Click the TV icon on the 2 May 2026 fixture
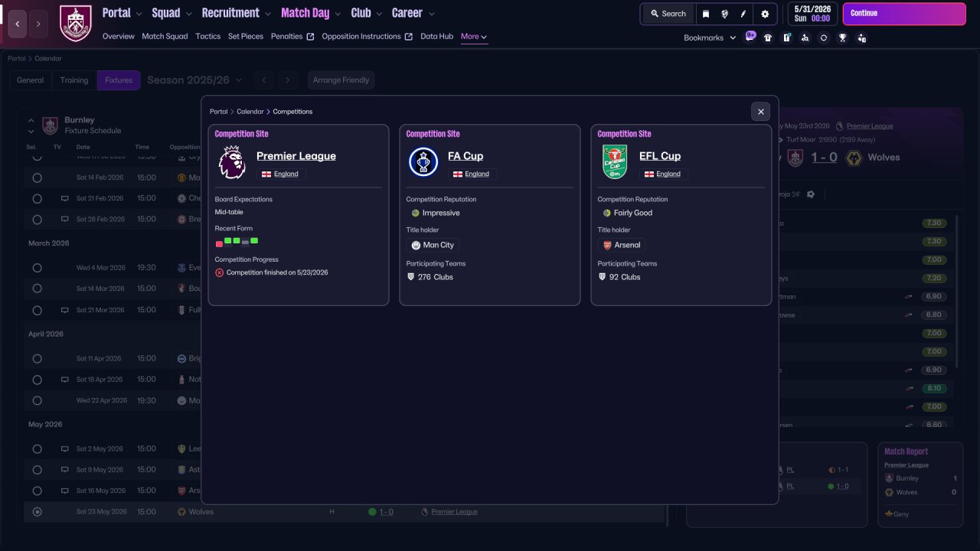The height and width of the screenshot is (551, 980). pyautogui.click(x=65, y=448)
